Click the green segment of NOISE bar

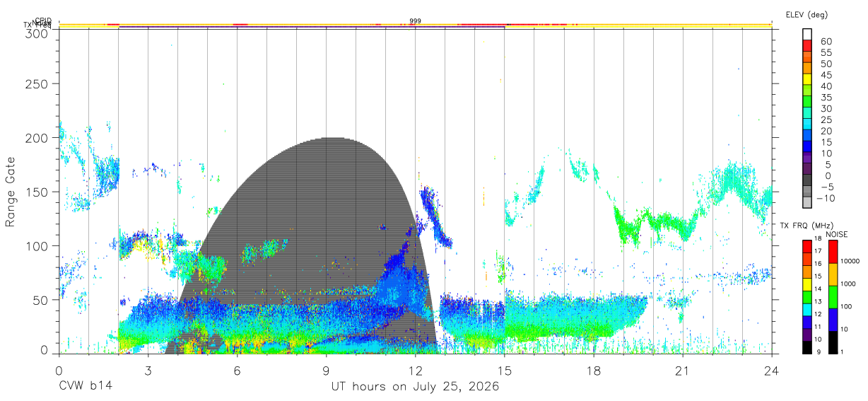(832, 297)
